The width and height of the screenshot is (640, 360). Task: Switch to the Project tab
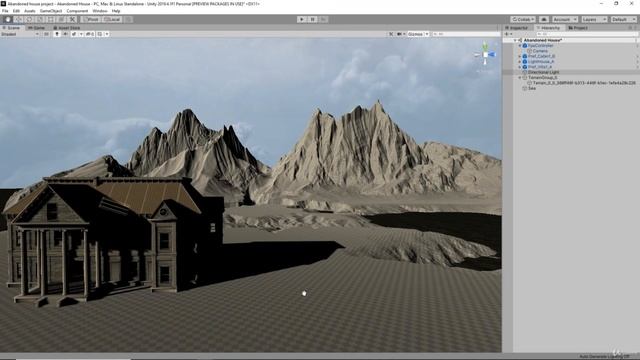pyautogui.click(x=578, y=28)
